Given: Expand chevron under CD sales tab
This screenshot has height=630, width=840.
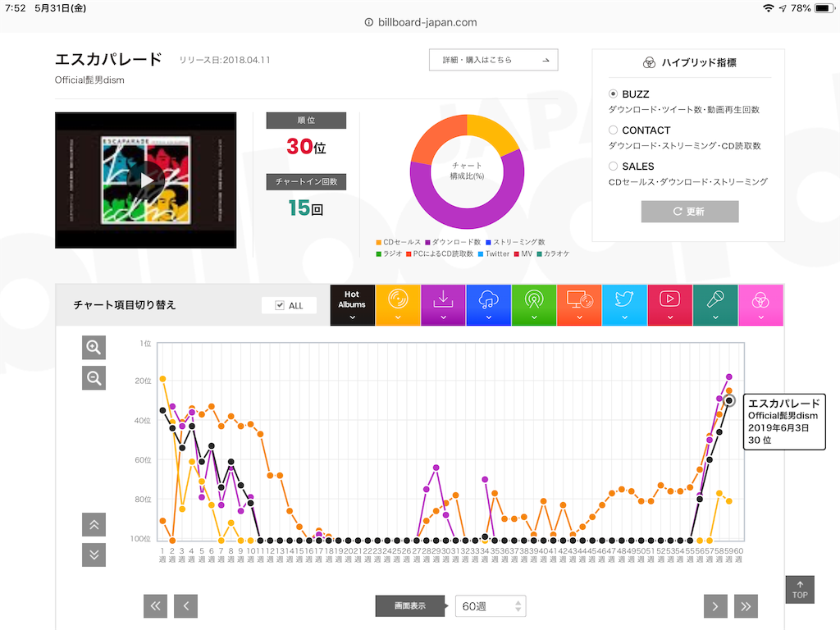Looking at the screenshot, I should pyautogui.click(x=398, y=317).
